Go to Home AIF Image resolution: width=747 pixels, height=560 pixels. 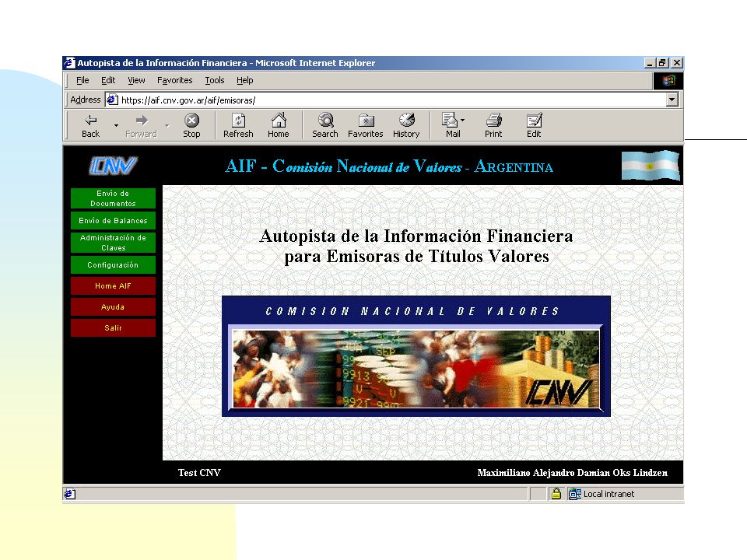[x=113, y=285]
